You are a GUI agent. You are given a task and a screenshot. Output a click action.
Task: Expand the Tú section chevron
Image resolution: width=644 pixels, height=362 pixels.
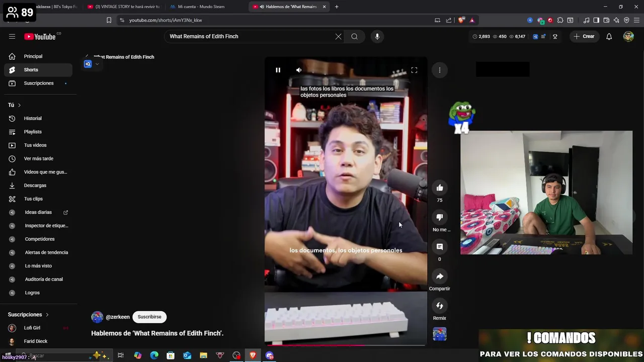point(19,105)
